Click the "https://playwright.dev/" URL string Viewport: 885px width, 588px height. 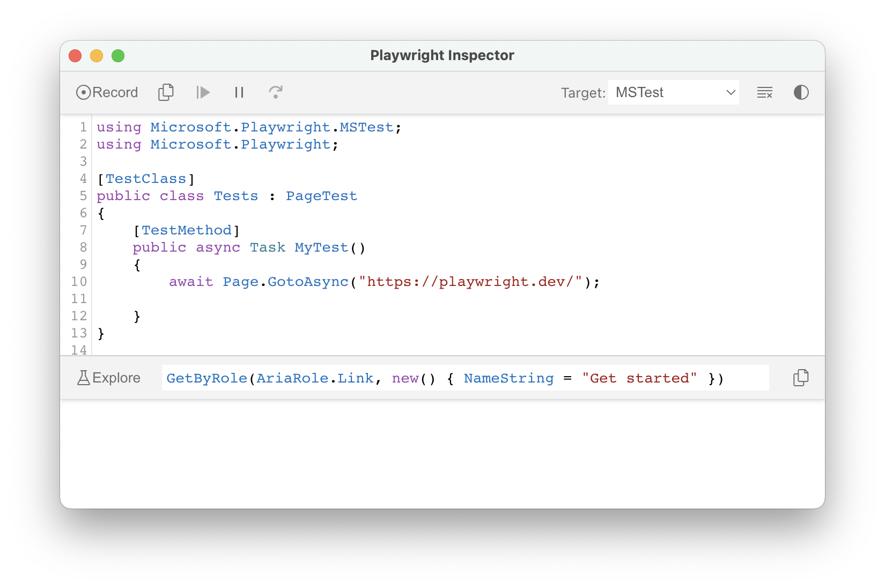coord(470,282)
